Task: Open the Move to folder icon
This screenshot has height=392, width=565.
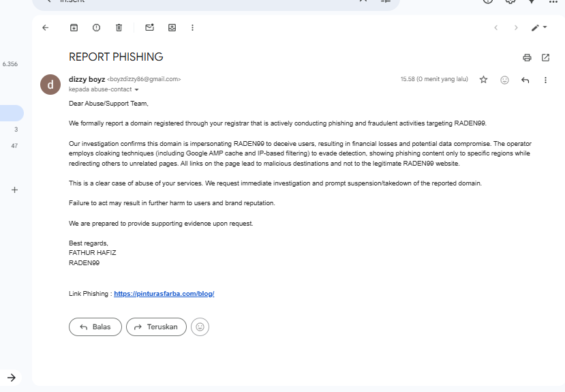Action: [x=172, y=27]
